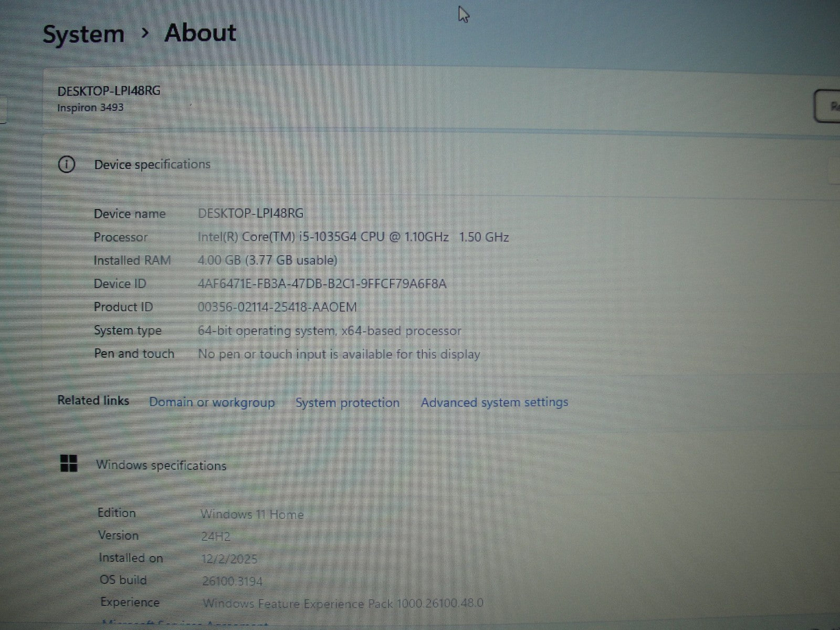Open Advanced system settings link
This screenshot has width=840, height=630.
click(x=494, y=403)
